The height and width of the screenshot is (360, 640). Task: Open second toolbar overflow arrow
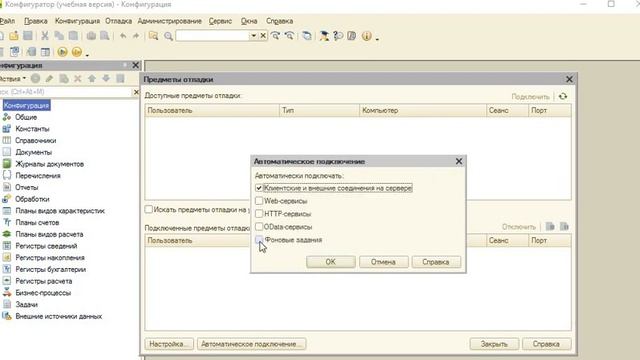click(x=87, y=55)
